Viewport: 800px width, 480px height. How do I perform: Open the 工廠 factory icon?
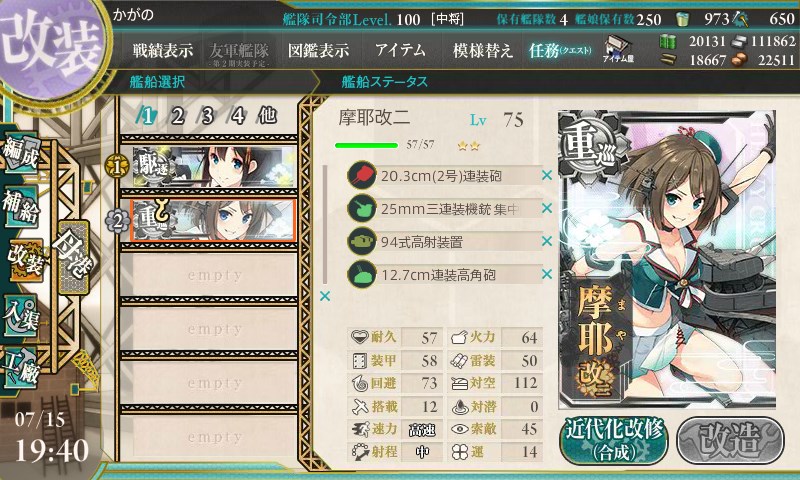click(21, 368)
